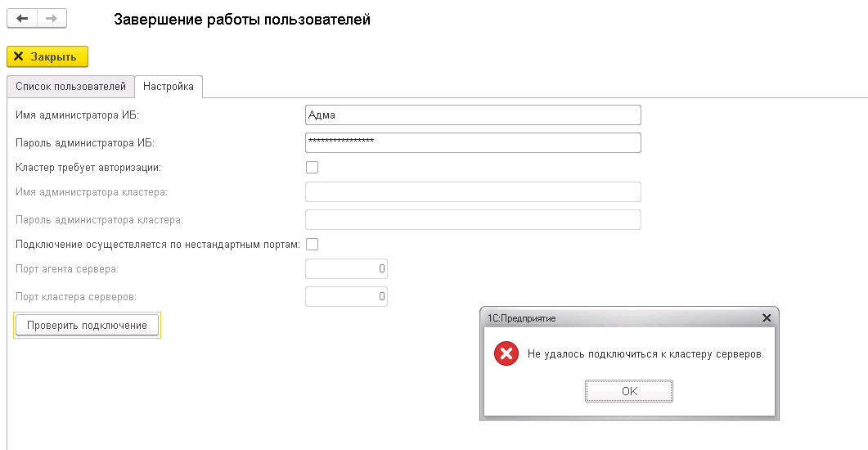Go back with the left arrow
This screenshot has width=868, height=450.
click(x=22, y=18)
